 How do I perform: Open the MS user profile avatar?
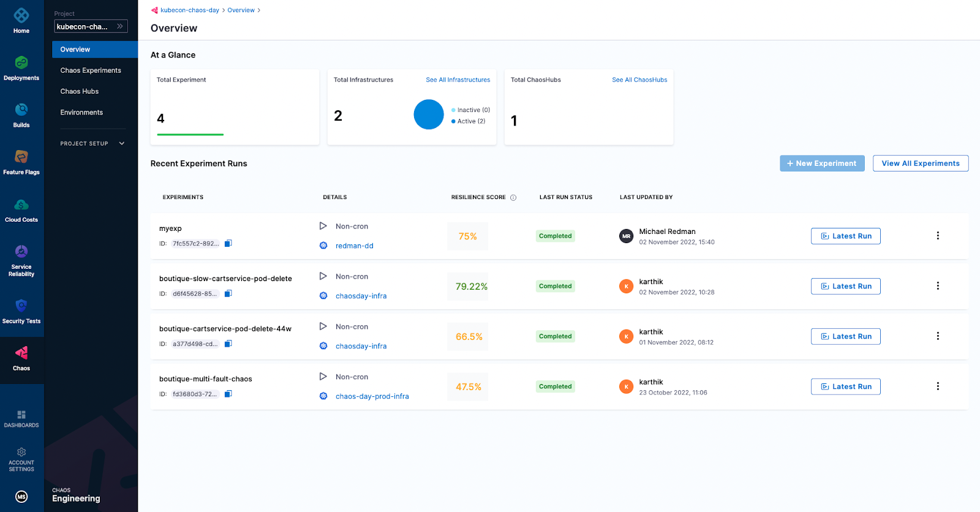click(x=21, y=497)
